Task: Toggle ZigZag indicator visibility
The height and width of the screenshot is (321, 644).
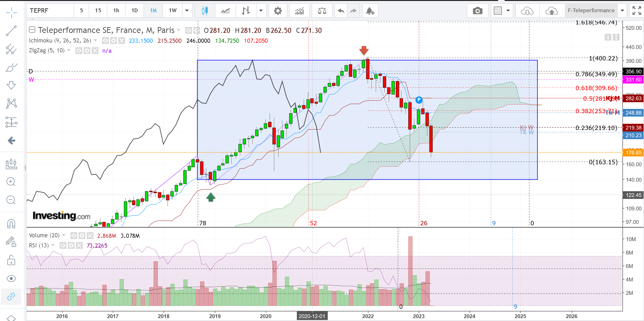Action: pyautogui.click(x=79, y=51)
